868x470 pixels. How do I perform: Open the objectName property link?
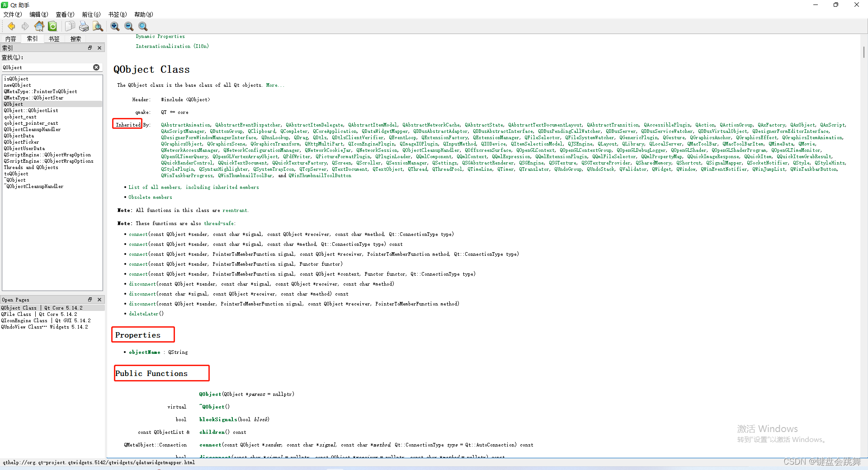pos(145,352)
